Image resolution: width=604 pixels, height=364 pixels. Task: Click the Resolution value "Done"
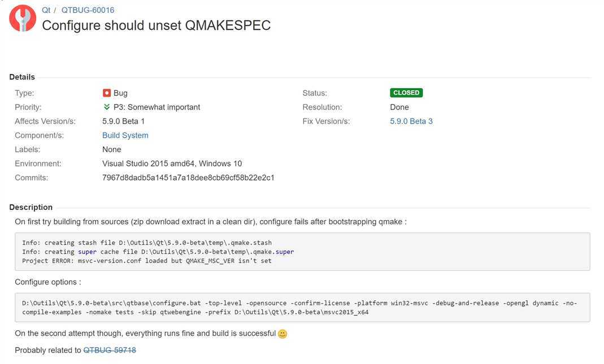399,107
